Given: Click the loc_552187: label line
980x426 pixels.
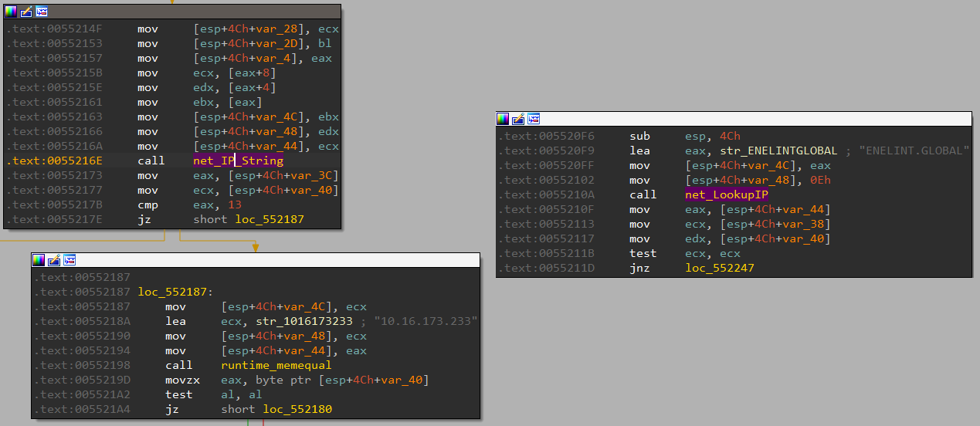Looking at the screenshot, I should (x=175, y=292).
